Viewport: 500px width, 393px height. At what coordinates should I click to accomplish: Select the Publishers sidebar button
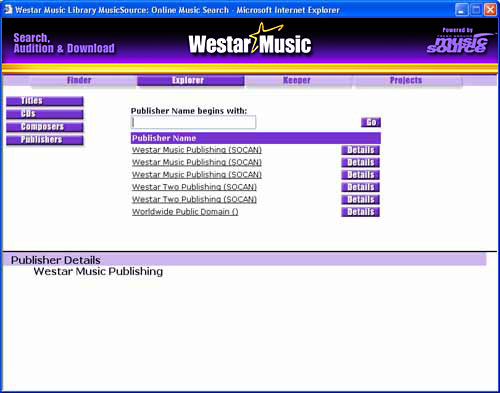[x=45, y=140]
